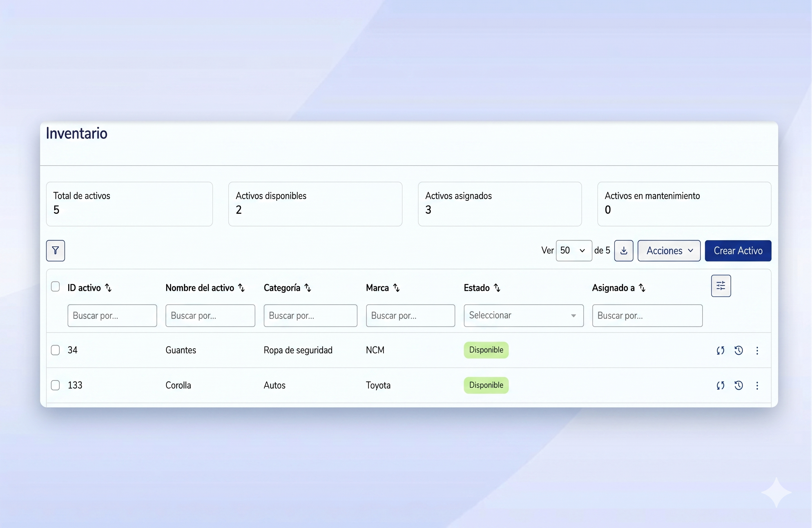Screen dimensions: 812x528
Task: Focus the Marca search field
Action: click(x=410, y=315)
